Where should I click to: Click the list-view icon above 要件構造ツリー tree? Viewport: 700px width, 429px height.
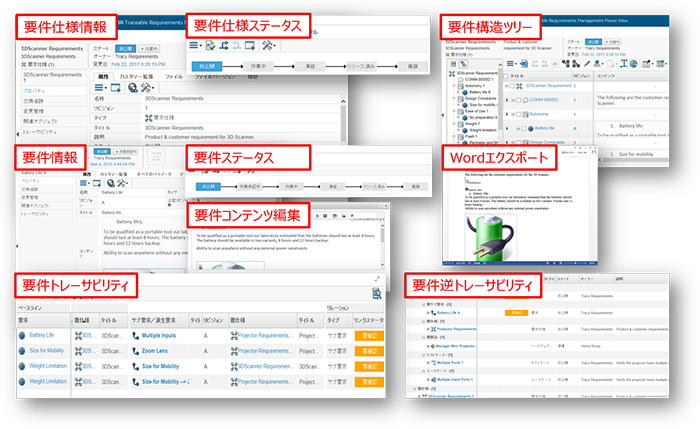coord(453,64)
